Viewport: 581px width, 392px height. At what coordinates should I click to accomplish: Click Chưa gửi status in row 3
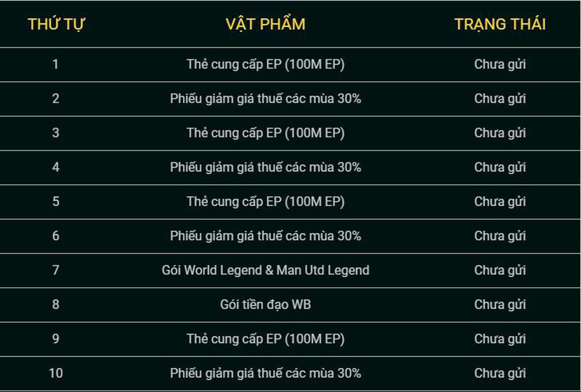(x=500, y=134)
